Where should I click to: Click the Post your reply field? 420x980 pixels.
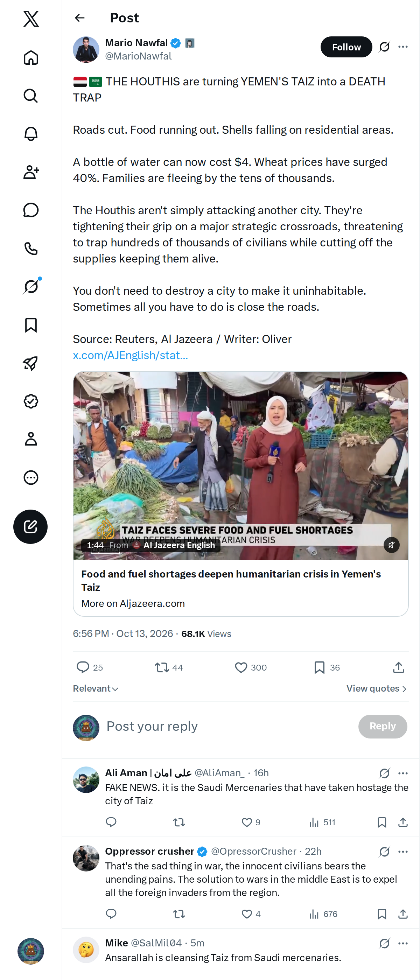[x=228, y=726]
